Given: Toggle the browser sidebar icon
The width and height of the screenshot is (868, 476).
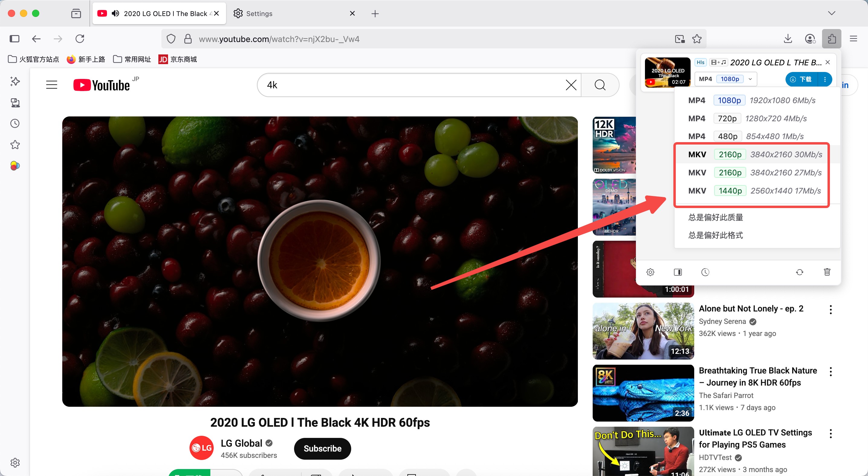Looking at the screenshot, I should pos(15,39).
